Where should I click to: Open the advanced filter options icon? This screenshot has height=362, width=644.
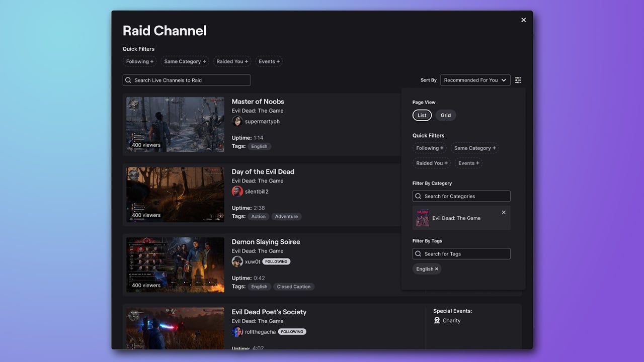pyautogui.click(x=518, y=80)
